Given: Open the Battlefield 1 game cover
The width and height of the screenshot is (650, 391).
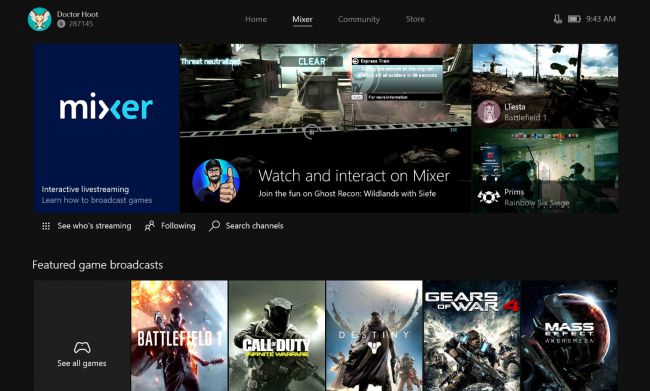Looking at the screenshot, I should 179,335.
